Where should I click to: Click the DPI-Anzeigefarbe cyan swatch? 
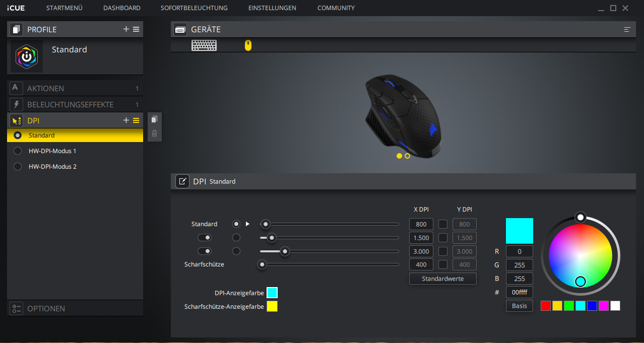click(x=272, y=293)
